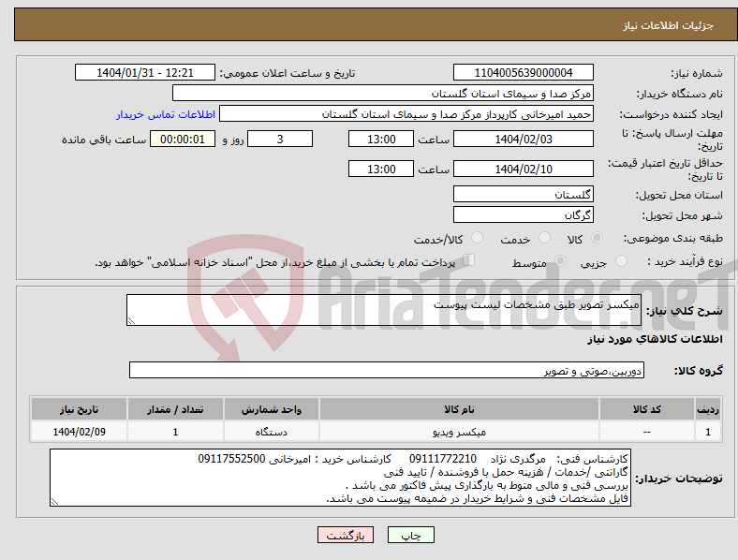Click the کد کالا column header
The height and width of the screenshot is (560, 738).
click(x=647, y=409)
